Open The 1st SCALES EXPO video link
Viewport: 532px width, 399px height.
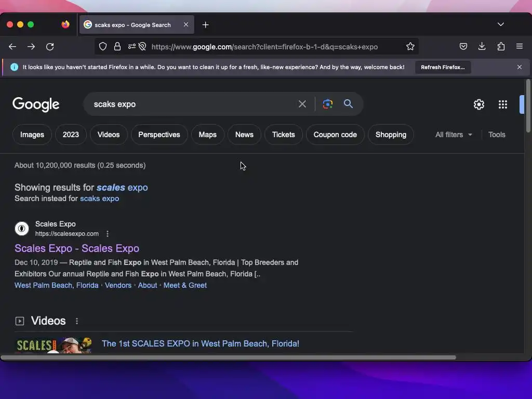pos(200,344)
